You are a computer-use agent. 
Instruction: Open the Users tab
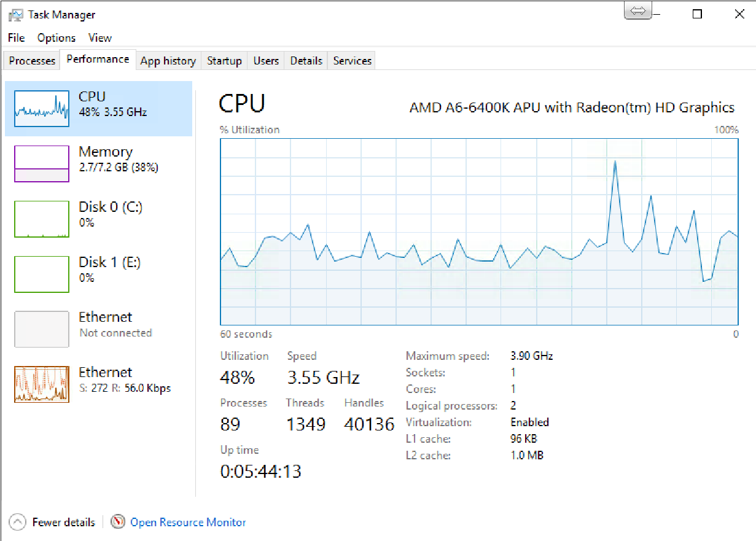[266, 61]
